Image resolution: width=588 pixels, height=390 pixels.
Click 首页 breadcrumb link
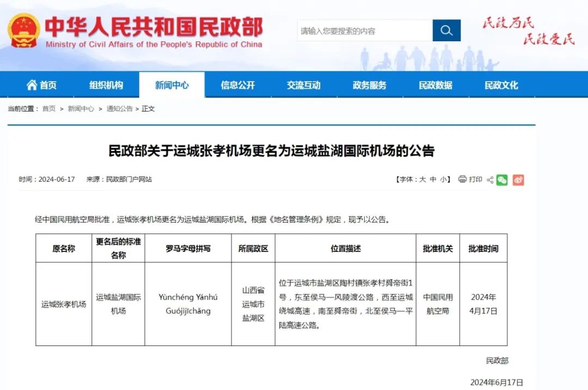pos(49,109)
